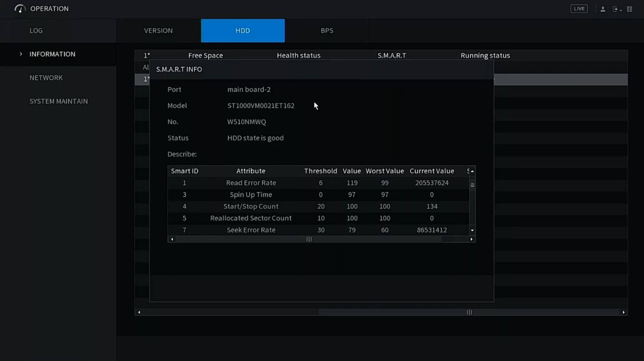Expand the INFORMATION sidebar chevron
The height and width of the screenshot is (361, 644).
point(21,54)
